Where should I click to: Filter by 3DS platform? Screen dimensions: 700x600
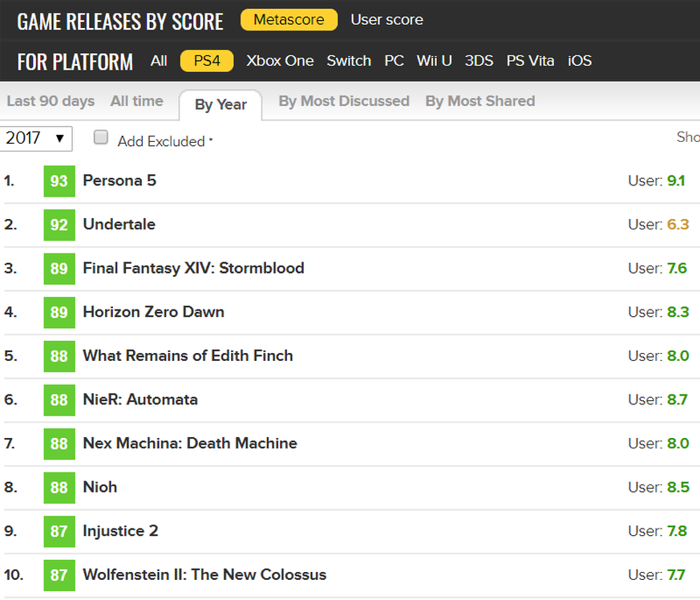[x=479, y=61]
